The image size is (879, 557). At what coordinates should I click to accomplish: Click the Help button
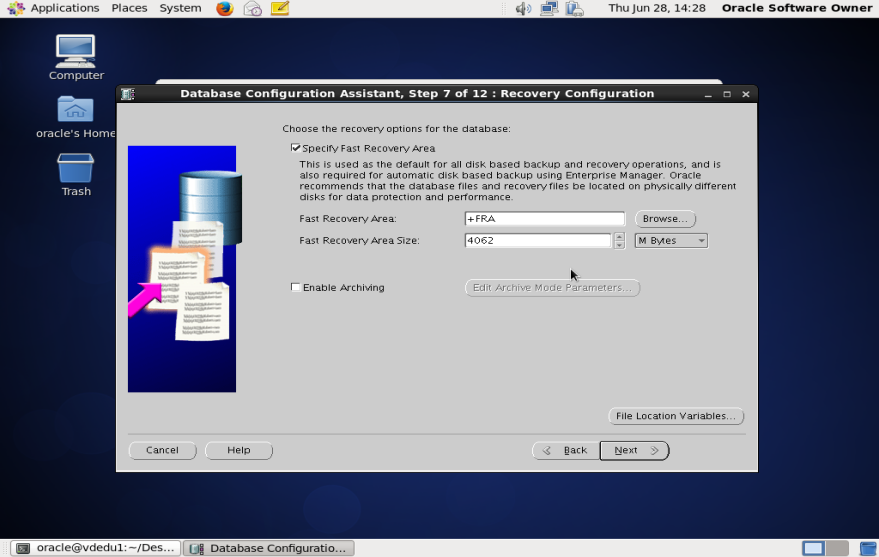coord(239,450)
